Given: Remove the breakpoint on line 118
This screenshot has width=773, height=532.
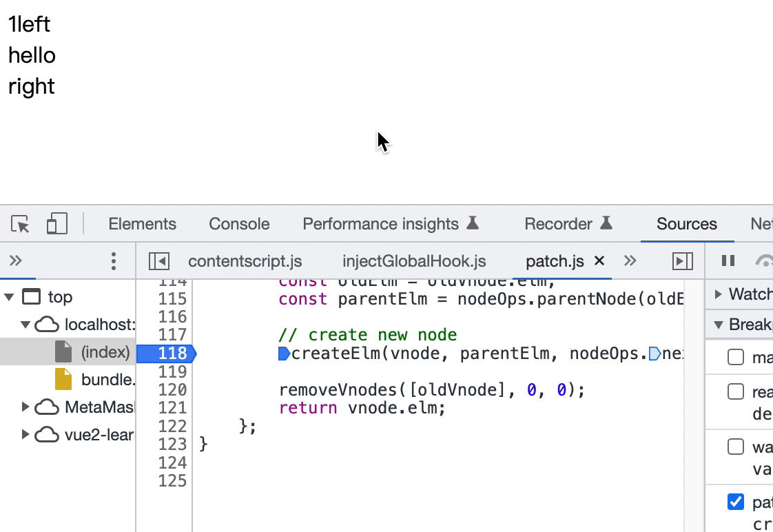Looking at the screenshot, I should pos(166,353).
